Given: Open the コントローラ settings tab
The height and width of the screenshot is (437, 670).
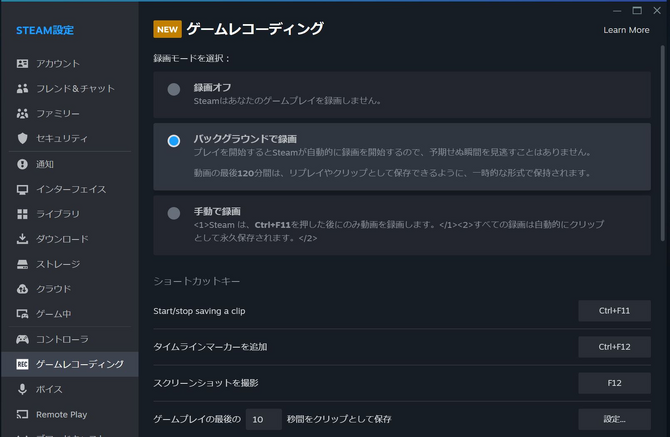Looking at the screenshot, I should point(62,339).
